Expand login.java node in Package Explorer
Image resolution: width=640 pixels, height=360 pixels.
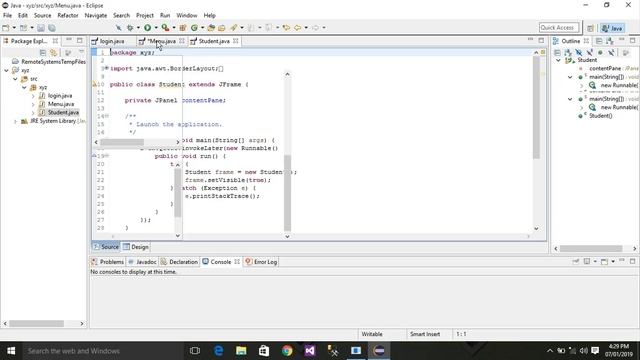[33, 96]
